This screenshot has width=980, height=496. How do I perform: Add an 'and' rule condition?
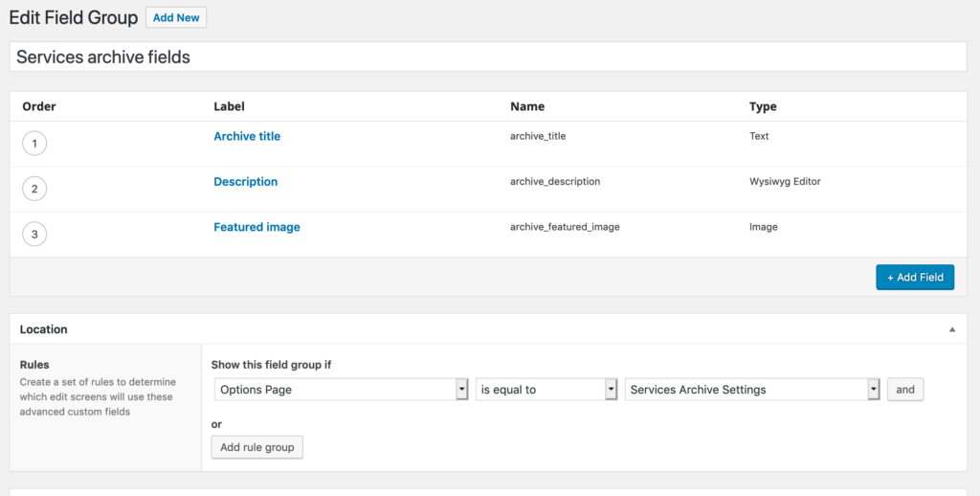905,390
